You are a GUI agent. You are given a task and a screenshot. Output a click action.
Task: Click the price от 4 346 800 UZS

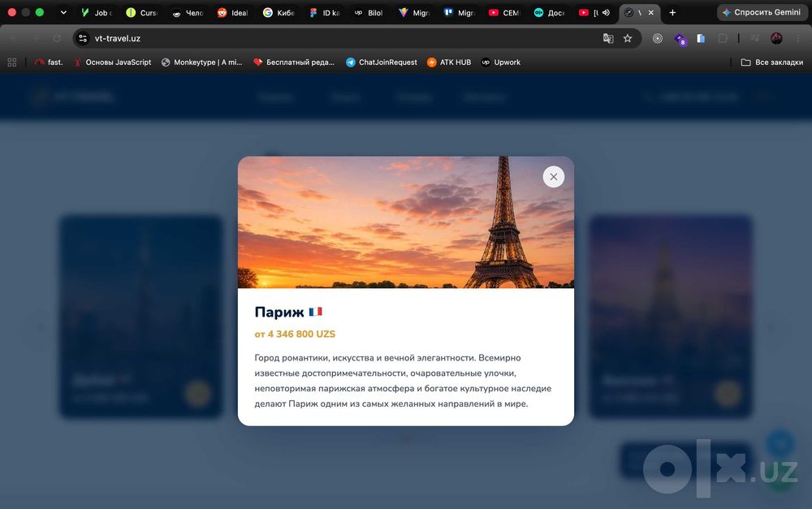[295, 334]
